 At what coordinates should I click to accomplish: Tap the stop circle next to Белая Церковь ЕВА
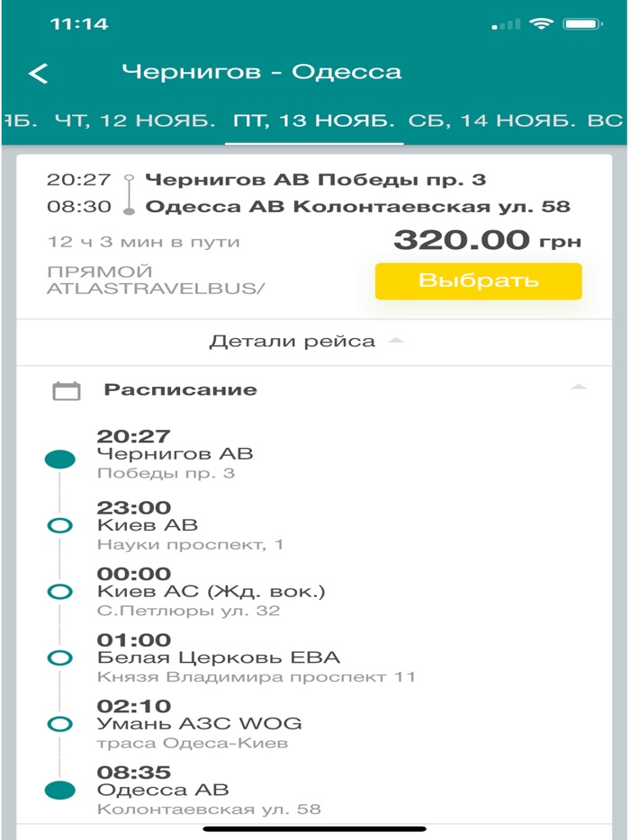(59, 658)
